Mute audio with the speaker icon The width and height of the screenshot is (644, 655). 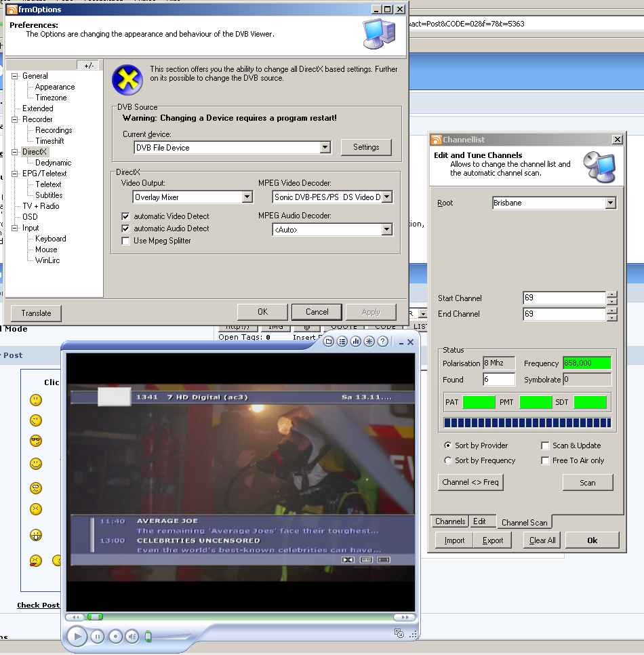pyautogui.click(x=132, y=637)
